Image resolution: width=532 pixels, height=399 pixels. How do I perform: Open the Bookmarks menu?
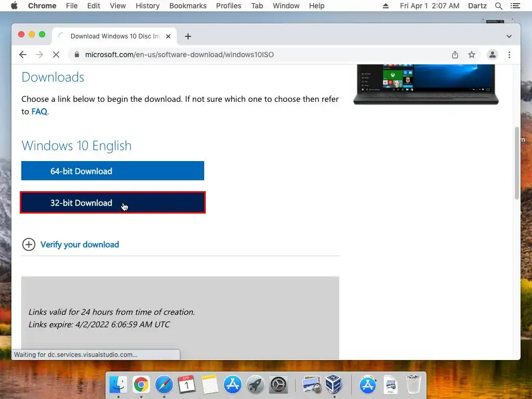click(188, 6)
